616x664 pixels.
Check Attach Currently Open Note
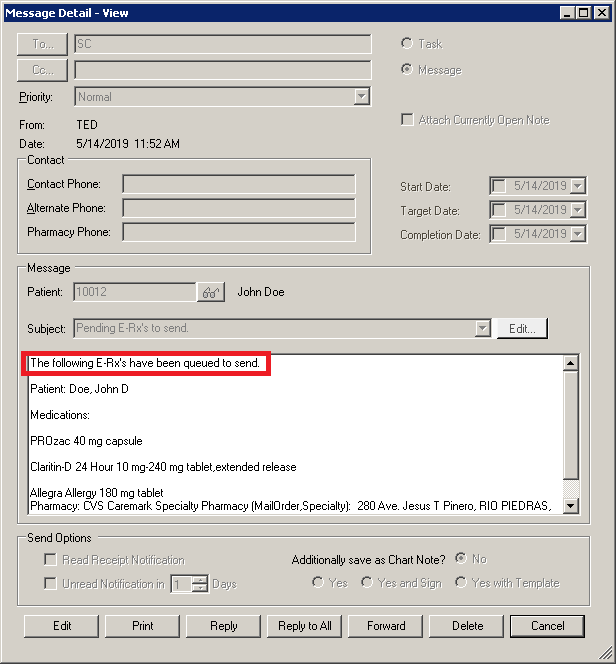(x=407, y=120)
